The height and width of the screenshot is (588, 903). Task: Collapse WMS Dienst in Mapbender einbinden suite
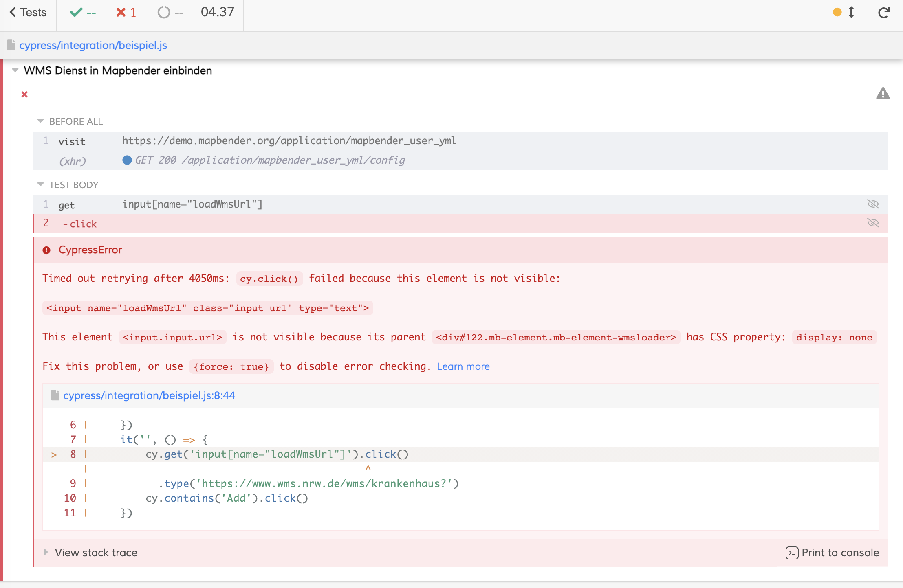15,70
